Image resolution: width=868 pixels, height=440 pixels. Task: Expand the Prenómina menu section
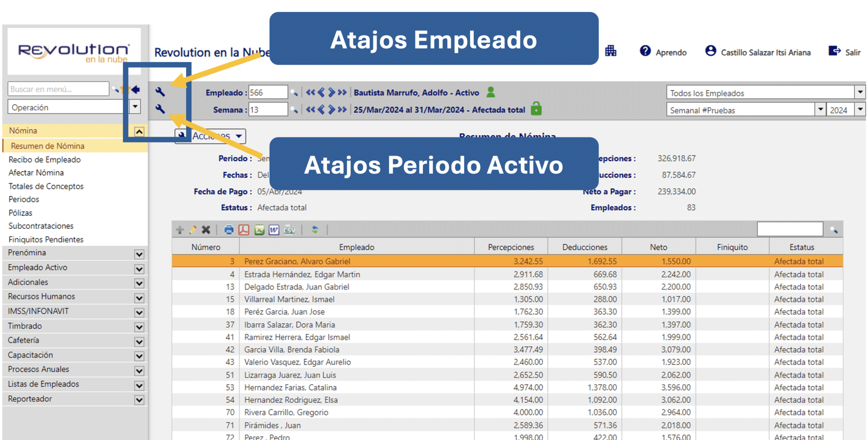pos(139,254)
